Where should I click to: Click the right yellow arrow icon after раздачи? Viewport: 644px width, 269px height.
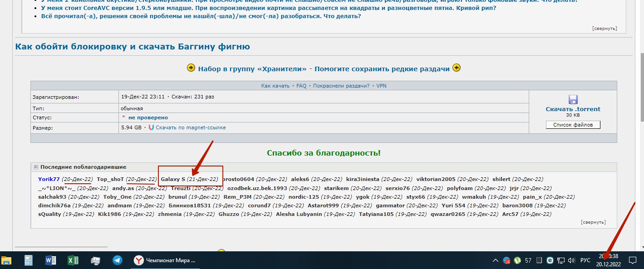point(457,68)
